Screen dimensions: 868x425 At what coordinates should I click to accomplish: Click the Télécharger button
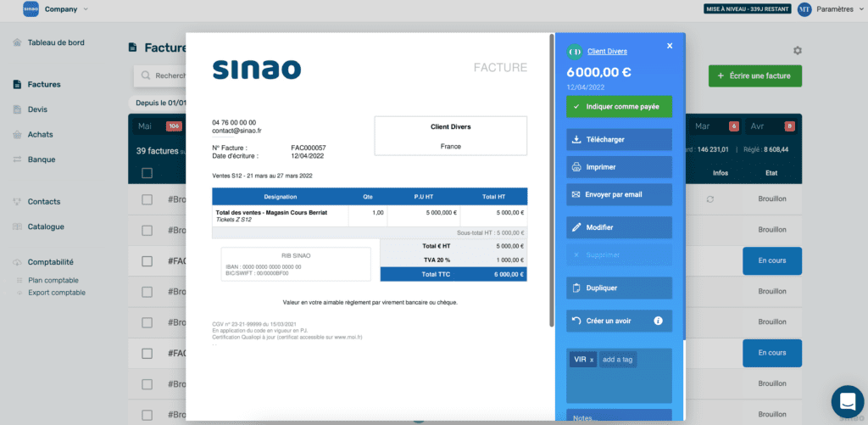point(619,140)
